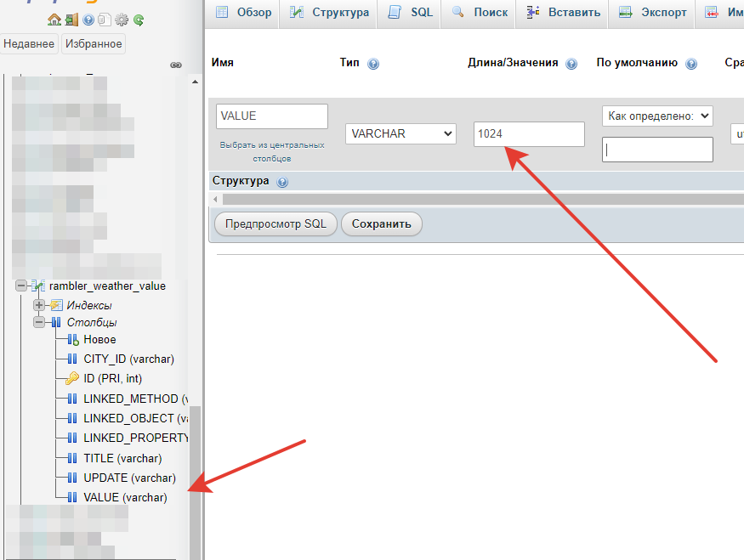Click the help icon beside Структура

point(282,182)
